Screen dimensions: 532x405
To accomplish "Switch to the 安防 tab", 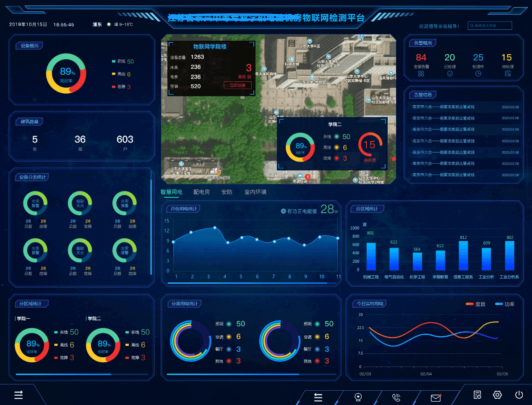I will [227, 192].
